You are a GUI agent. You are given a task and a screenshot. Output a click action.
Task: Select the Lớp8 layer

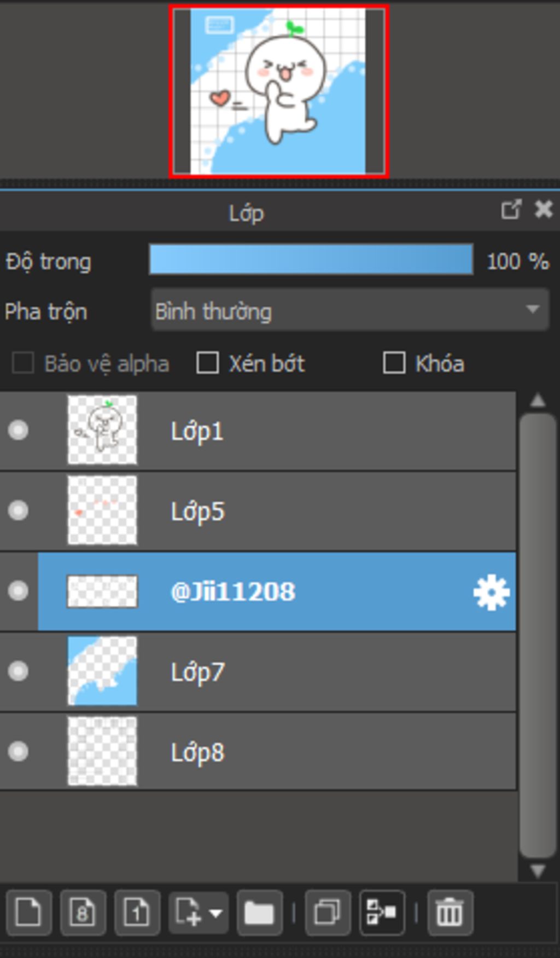point(258,752)
